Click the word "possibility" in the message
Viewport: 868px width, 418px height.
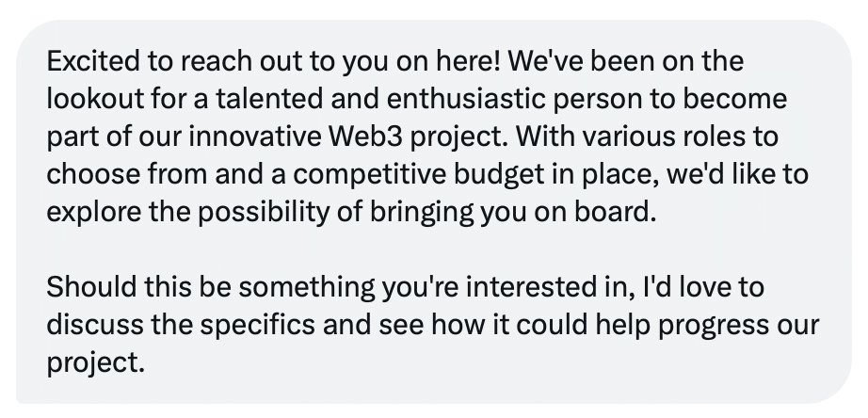[264, 213]
